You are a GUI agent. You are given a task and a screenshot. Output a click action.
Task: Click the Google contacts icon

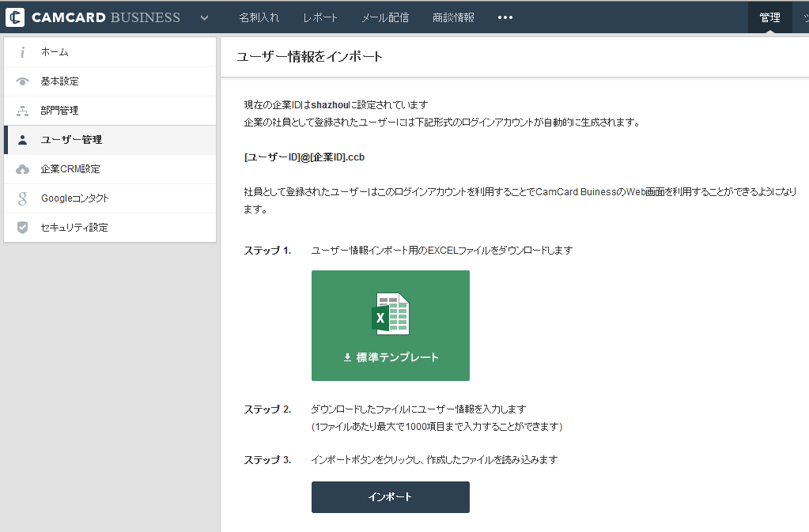click(x=22, y=198)
